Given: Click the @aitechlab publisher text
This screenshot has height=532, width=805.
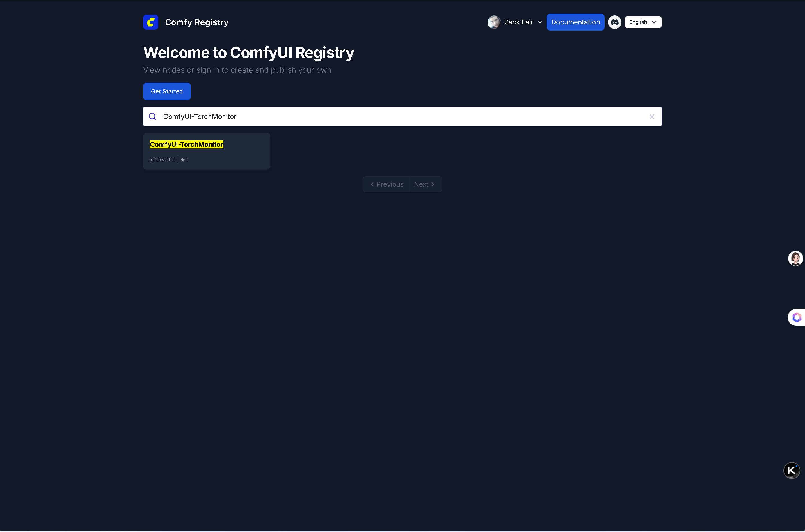Looking at the screenshot, I should (163, 160).
